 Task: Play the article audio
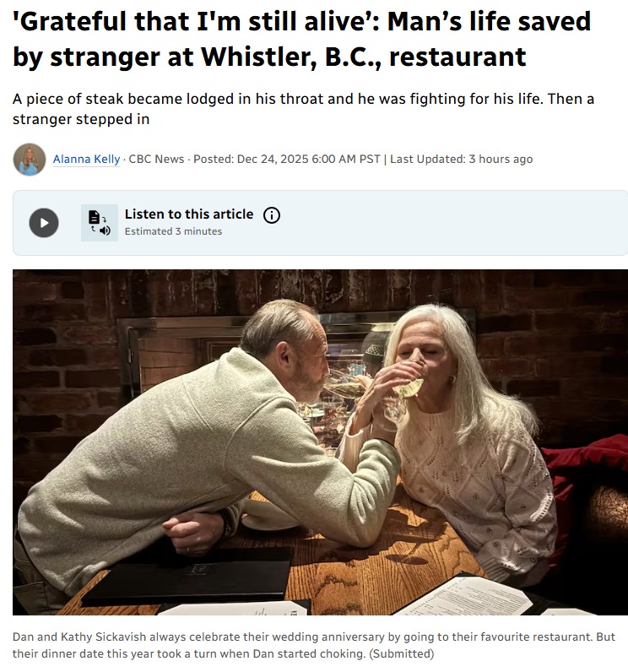pyautogui.click(x=44, y=223)
